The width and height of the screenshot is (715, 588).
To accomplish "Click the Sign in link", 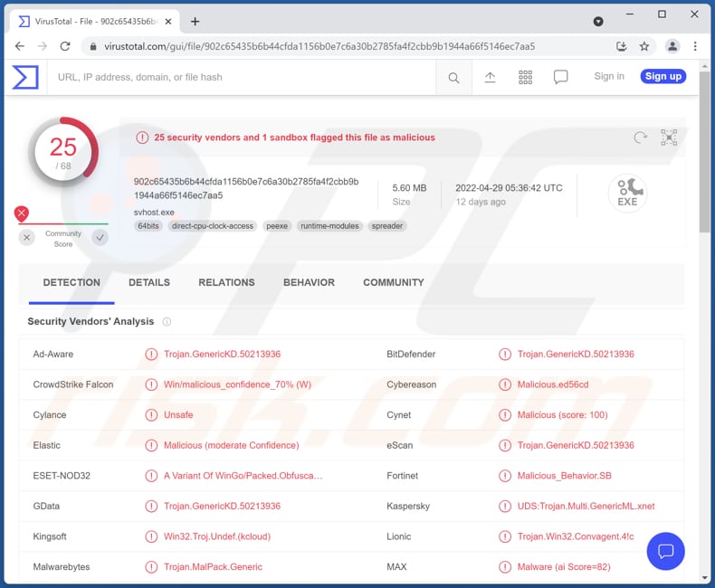I will [609, 77].
